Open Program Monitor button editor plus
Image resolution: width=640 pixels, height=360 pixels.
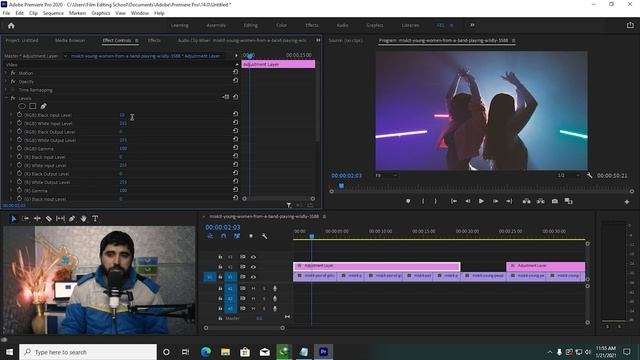(x=627, y=202)
